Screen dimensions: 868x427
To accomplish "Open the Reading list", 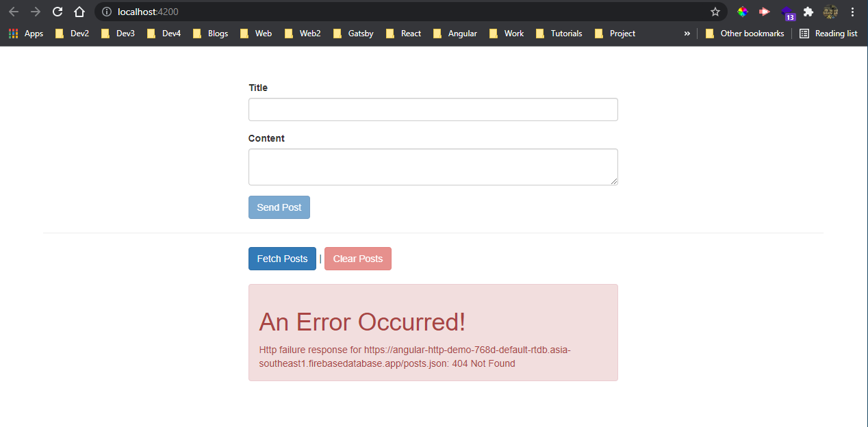I will click(828, 33).
